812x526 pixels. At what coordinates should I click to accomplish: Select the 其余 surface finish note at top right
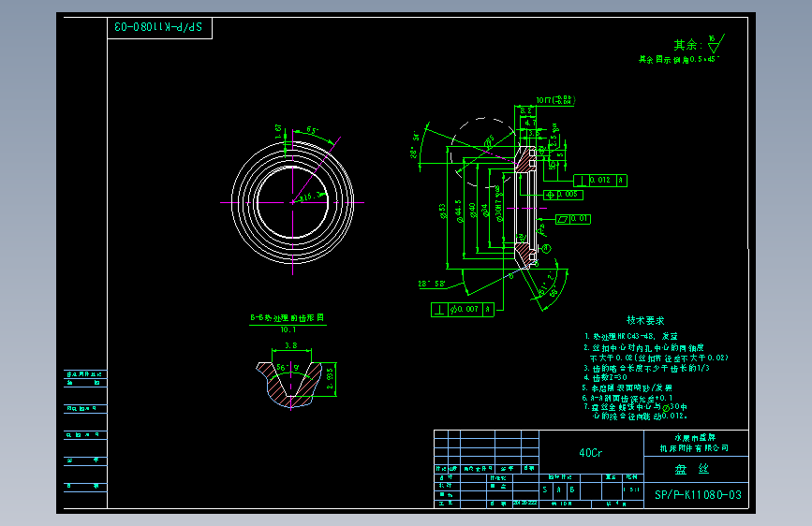pyautogui.click(x=699, y=44)
